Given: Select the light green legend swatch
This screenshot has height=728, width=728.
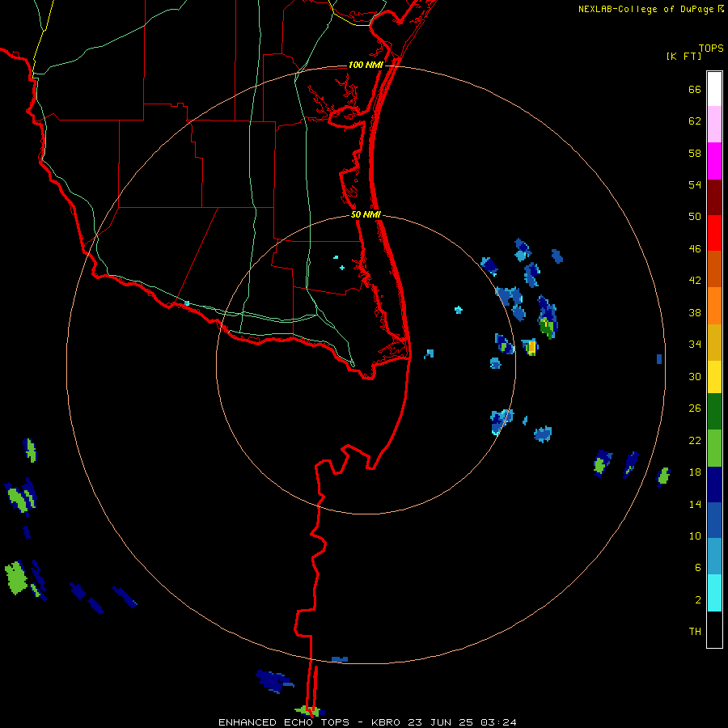Looking at the screenshot, I should pos(714,448).
